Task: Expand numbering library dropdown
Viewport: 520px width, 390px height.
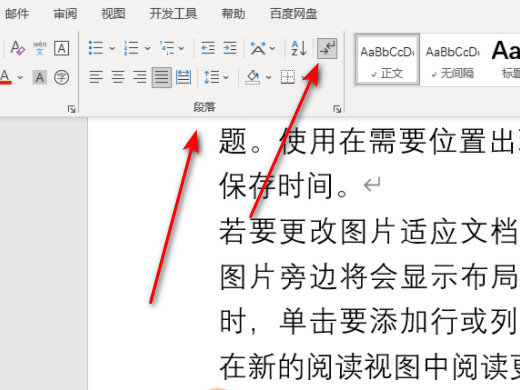Action: click(147, 49)
